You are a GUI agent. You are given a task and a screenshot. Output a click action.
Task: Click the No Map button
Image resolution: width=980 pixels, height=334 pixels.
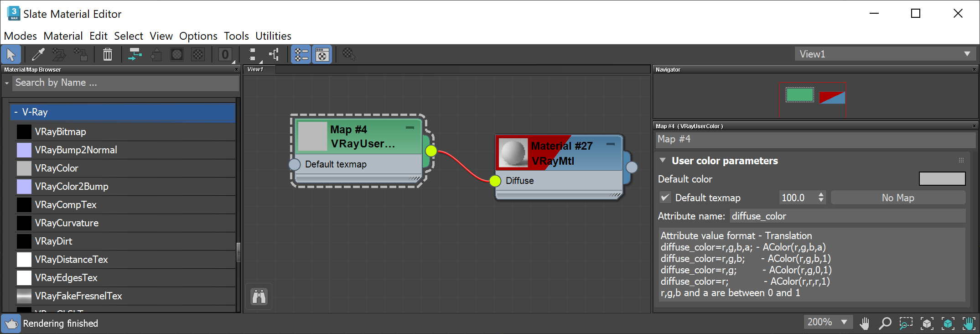point(898,198)
